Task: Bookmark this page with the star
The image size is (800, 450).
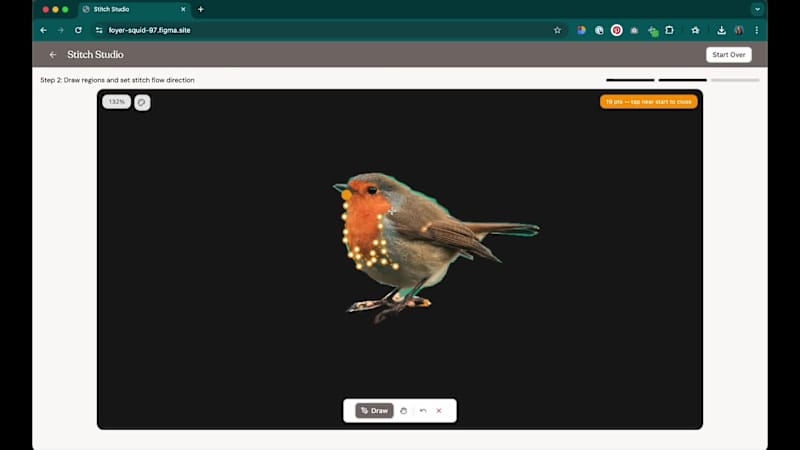Action: [557, 30]
